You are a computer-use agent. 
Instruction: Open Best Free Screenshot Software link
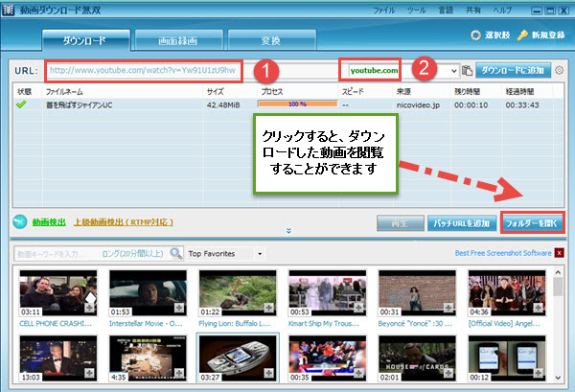[503, 253]
